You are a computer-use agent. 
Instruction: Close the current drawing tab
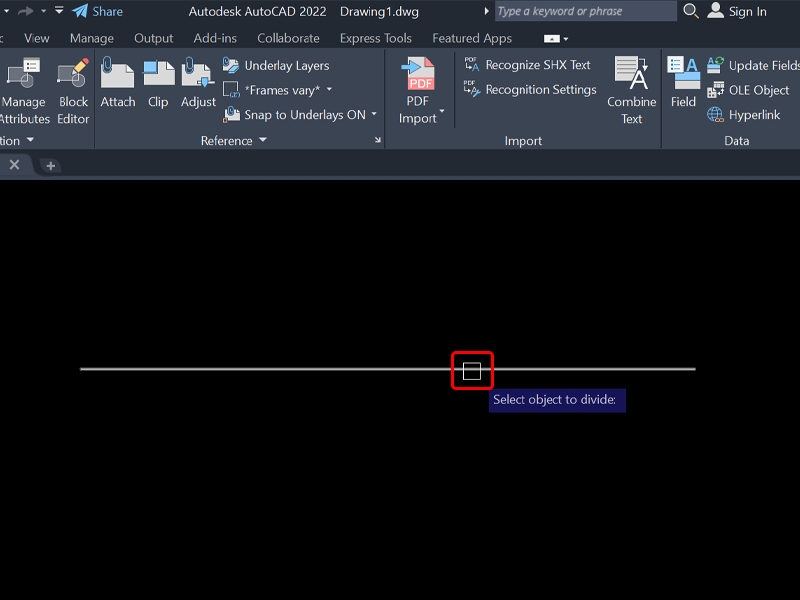coord(14,165)
